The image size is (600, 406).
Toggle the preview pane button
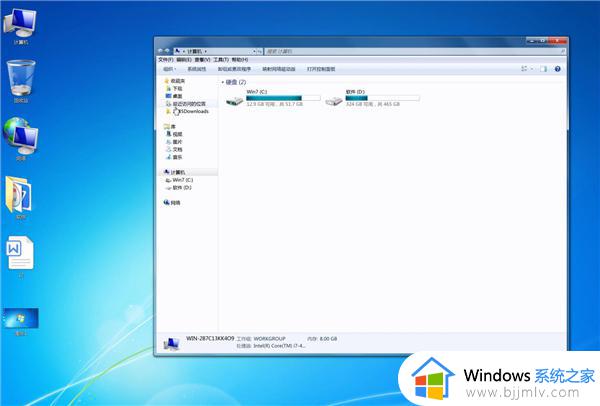click(x=543, y=69)
